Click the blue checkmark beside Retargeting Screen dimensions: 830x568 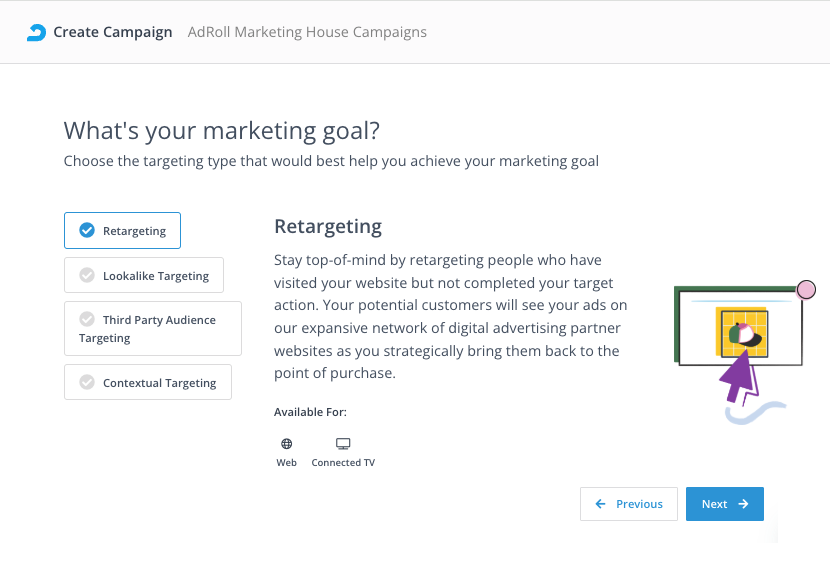[86, 231]
